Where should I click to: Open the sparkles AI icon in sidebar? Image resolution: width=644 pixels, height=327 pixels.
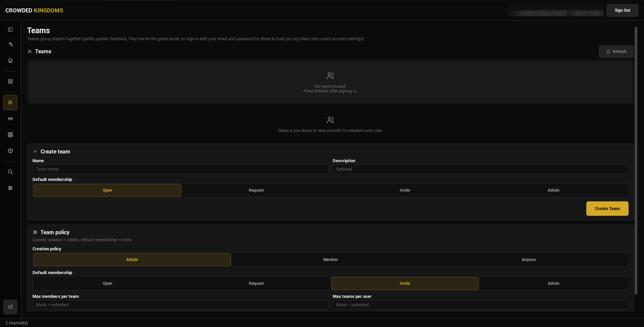(10, 44)
